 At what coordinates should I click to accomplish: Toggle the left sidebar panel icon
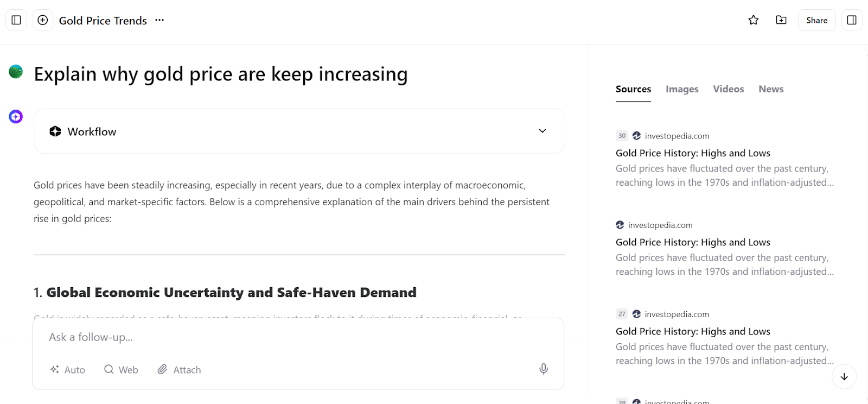pyautogui.click(x=16, y=20)
